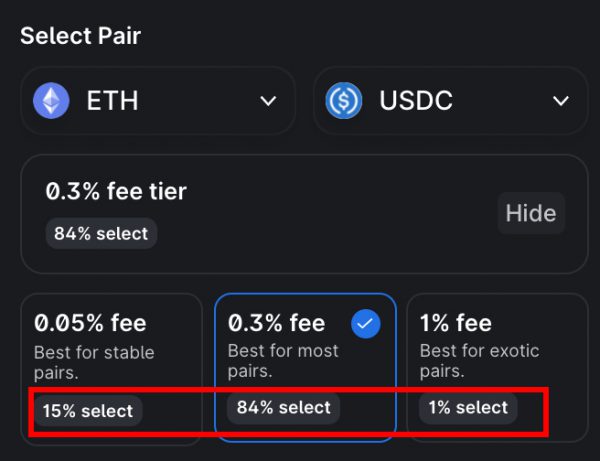Click the 'Best for exotic pairs' description
Viewport: 600px width, 461px height.
pos(479,361)
